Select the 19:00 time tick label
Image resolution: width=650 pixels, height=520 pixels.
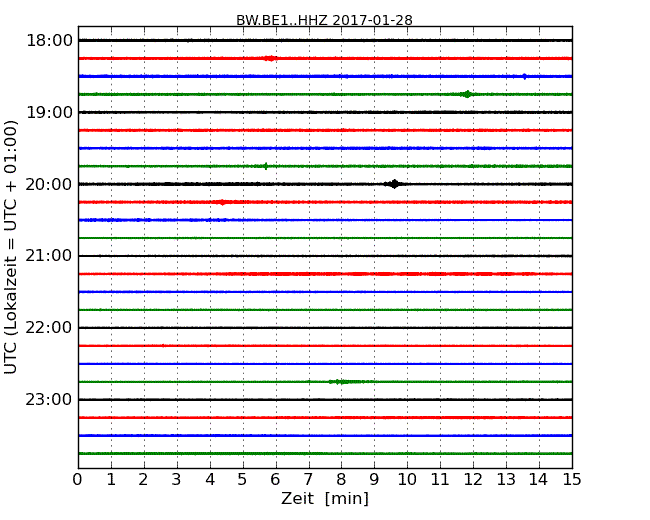(49, 112)
